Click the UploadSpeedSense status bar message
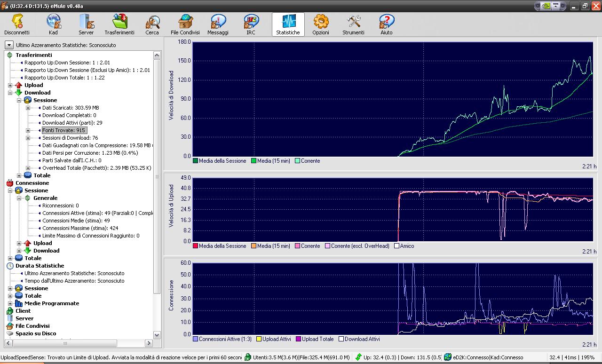The image size is (602, 364). tap(121, 357)
